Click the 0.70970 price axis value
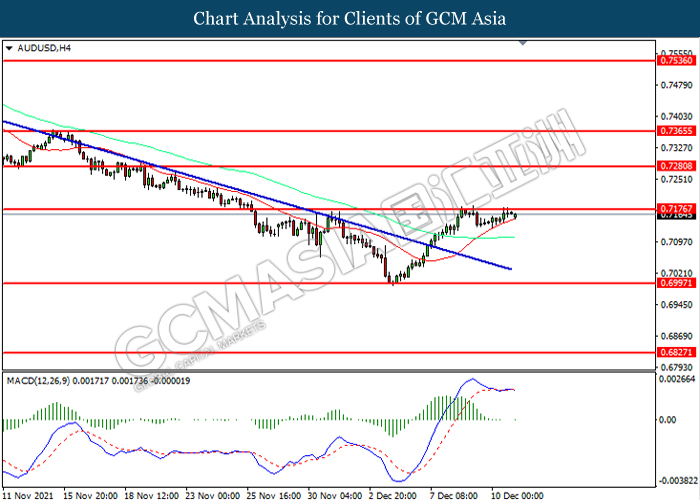The height and width of the screenshot is (500, 700). coord(677,242)
